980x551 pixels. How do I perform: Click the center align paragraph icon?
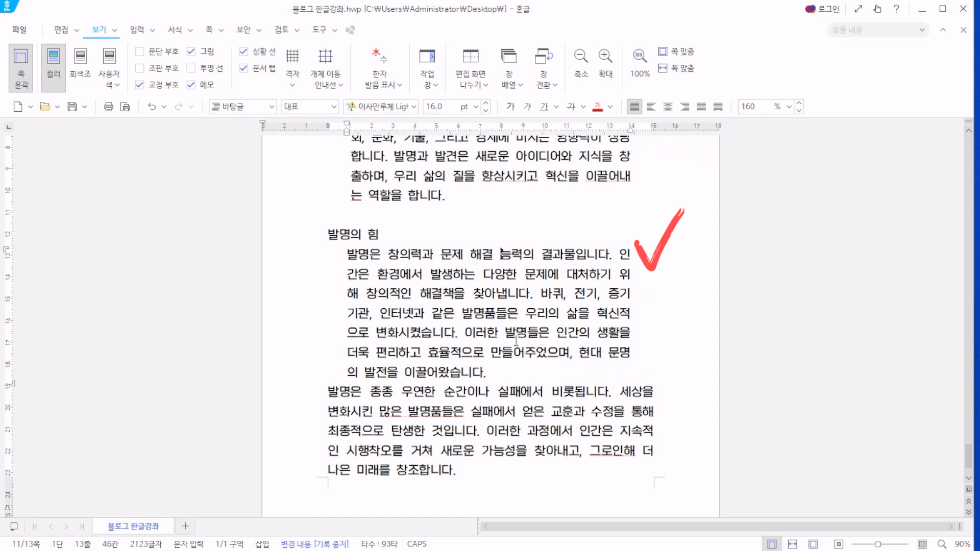[x=668, y=107]
